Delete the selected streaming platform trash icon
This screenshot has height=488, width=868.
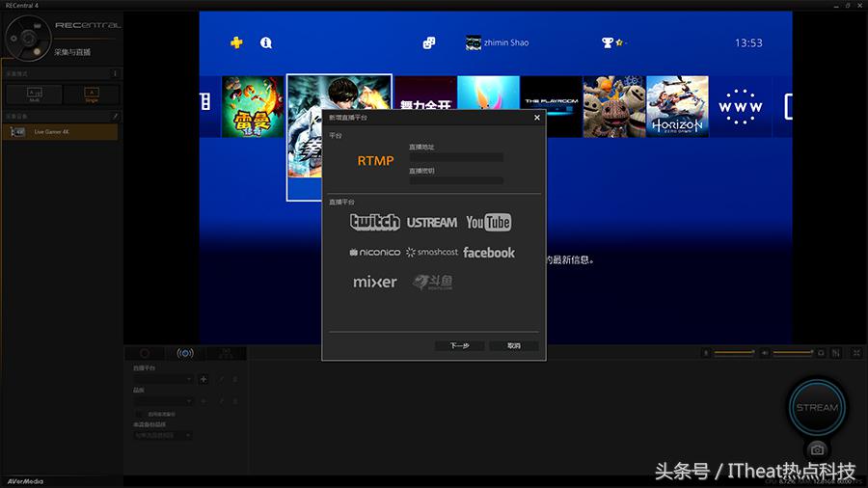click(235, 379)
